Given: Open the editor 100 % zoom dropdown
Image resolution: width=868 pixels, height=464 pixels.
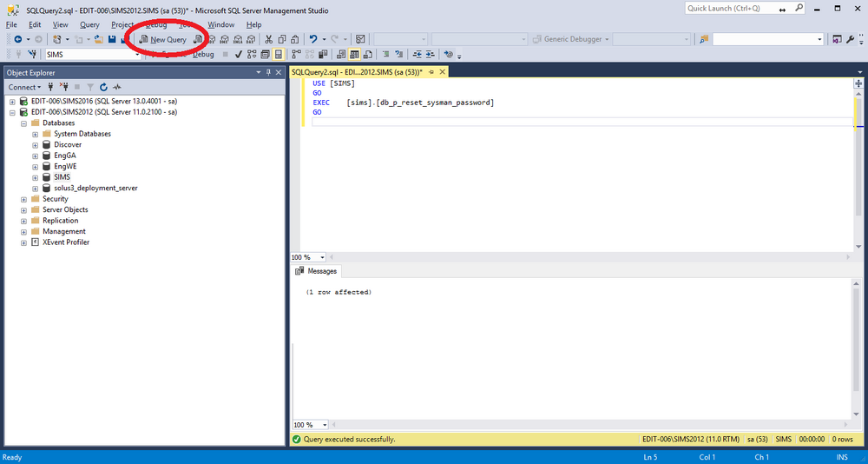Looking at the screenshot, I should tap(323, 257).
